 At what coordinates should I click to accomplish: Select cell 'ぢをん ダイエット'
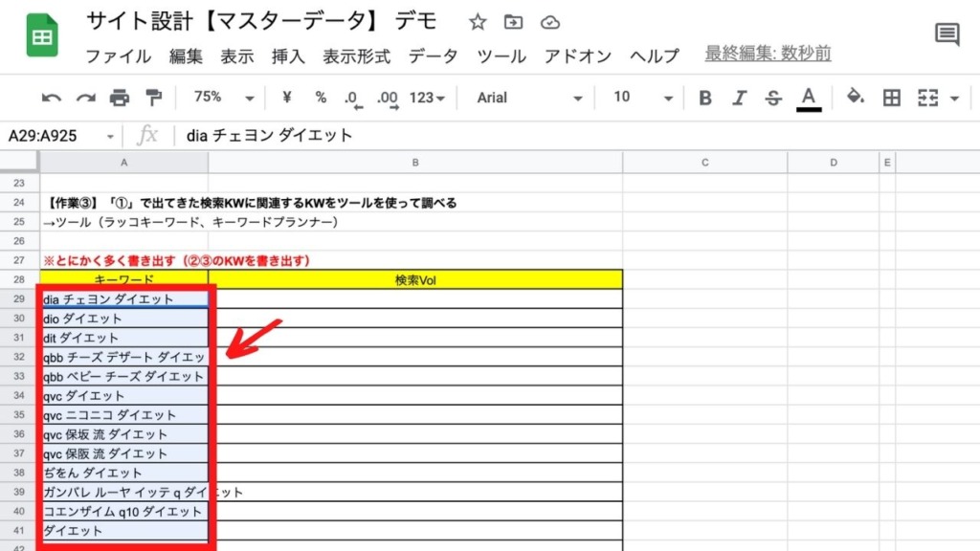123,473
